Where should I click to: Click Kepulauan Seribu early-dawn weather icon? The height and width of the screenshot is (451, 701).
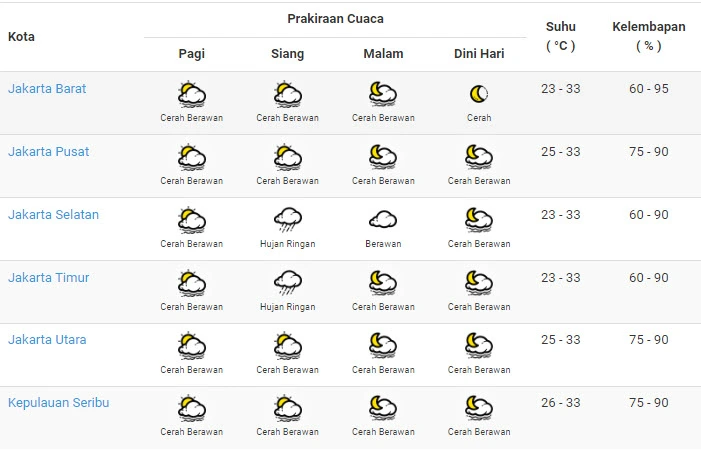pyautogui.click(x=479, y=409)
